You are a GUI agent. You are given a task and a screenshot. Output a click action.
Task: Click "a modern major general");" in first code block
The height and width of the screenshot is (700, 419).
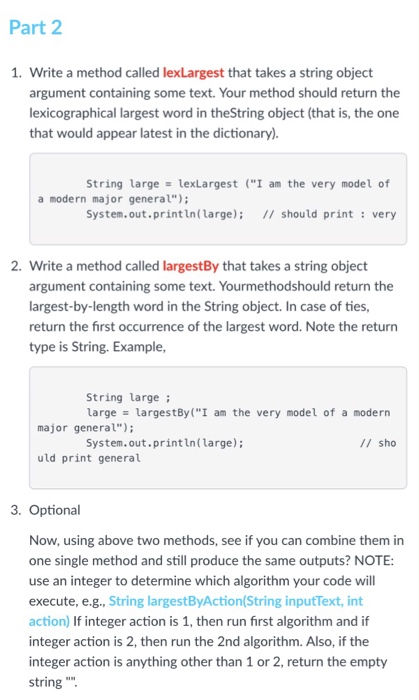coord(113,199)
